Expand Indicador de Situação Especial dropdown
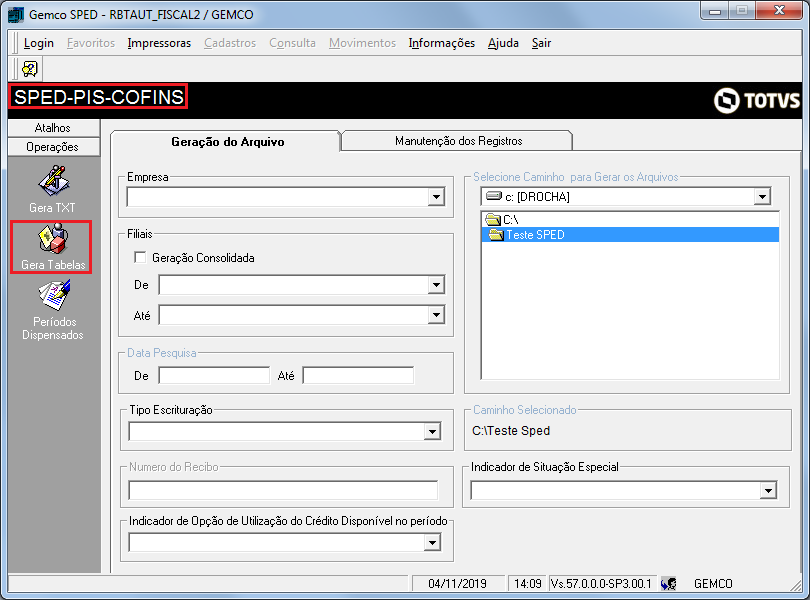 [768, 490]
